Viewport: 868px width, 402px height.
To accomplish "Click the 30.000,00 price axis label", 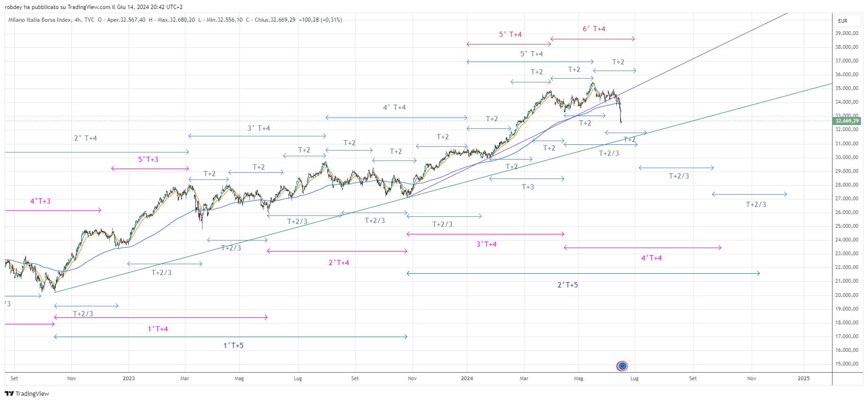I will pyautogui.click(x=847, y=157).
